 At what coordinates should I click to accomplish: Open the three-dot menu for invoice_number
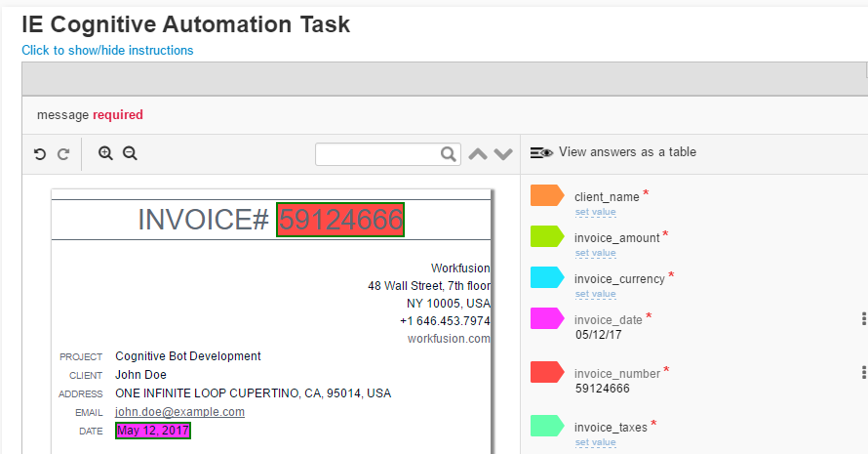tap(863, 372)
